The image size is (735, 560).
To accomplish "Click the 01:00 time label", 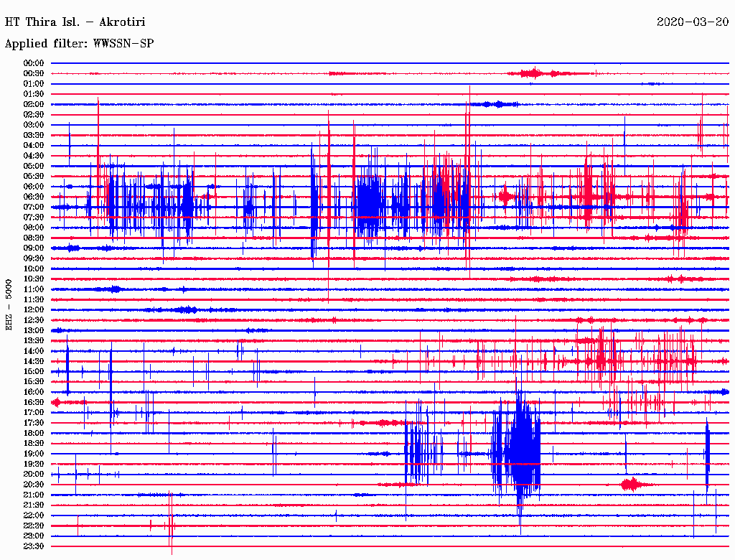I will point(34,84).
